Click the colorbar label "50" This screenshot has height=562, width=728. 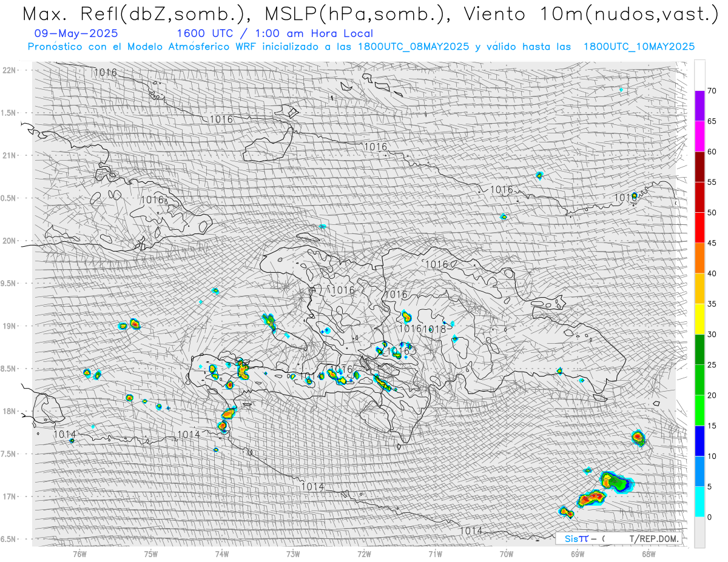(x=712, y=213)
